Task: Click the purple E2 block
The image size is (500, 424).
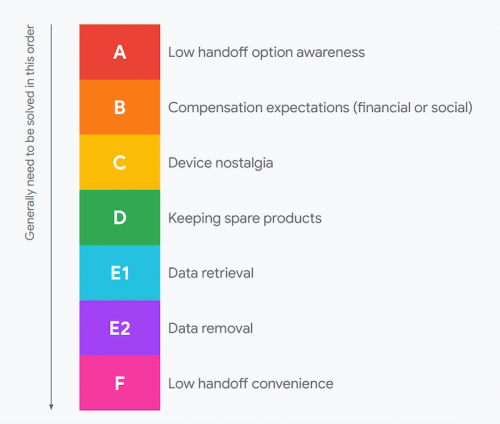Action: pos(120,328)
